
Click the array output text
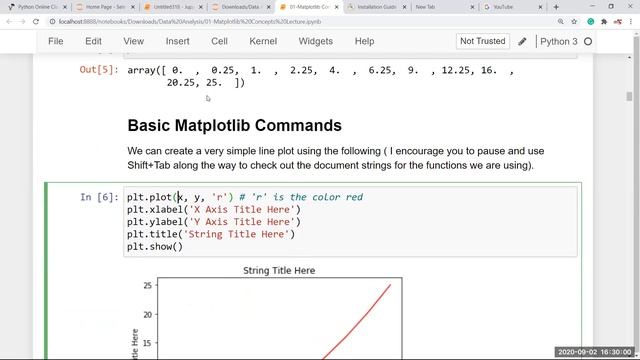(321, 76)
